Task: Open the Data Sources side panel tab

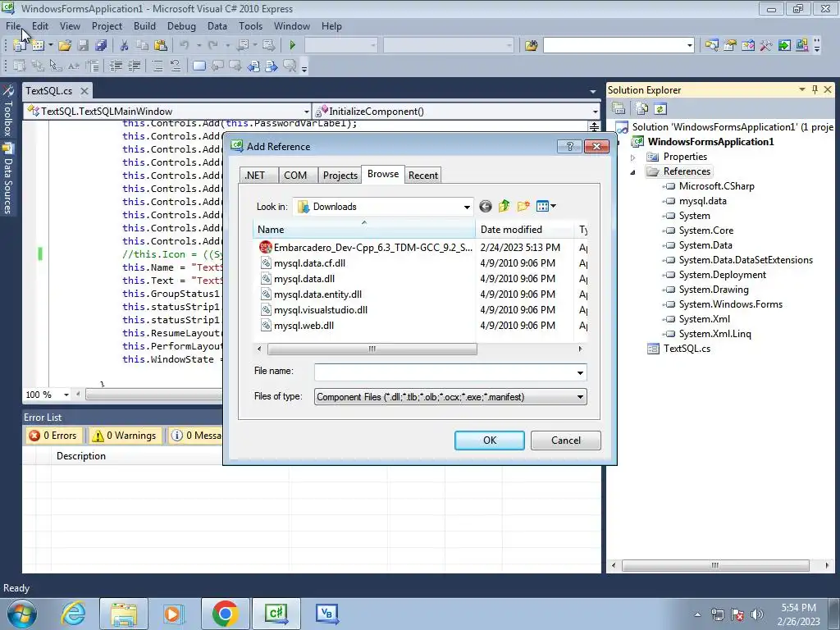Action: click(x=8, y=179)
